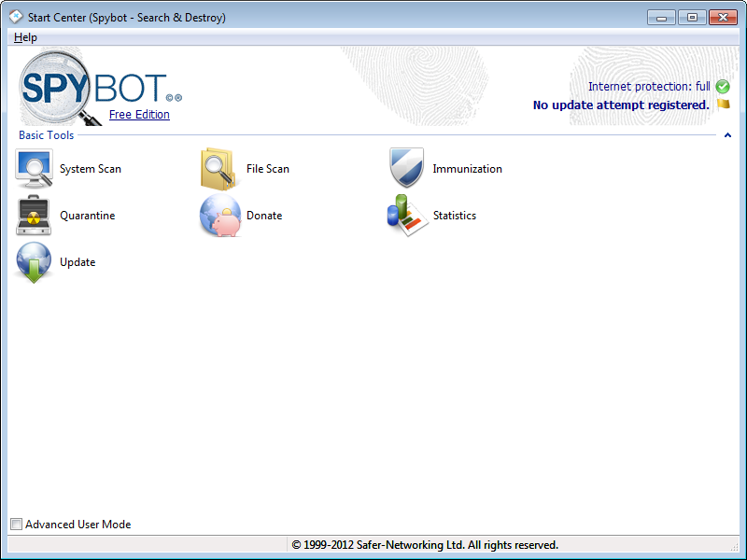Viewport: 747px width, 560px height.
Task: Click the yellow update status flag icon
Action: (x=723, y=105)
